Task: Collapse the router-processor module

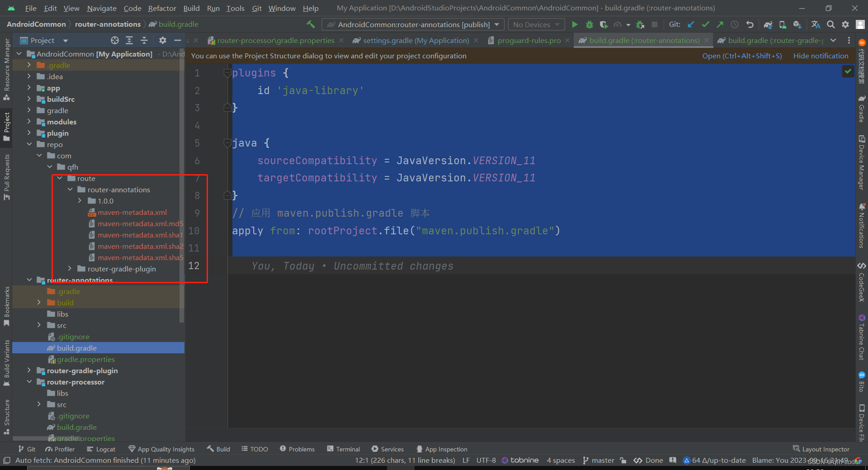Action: (x=29, y=382)
